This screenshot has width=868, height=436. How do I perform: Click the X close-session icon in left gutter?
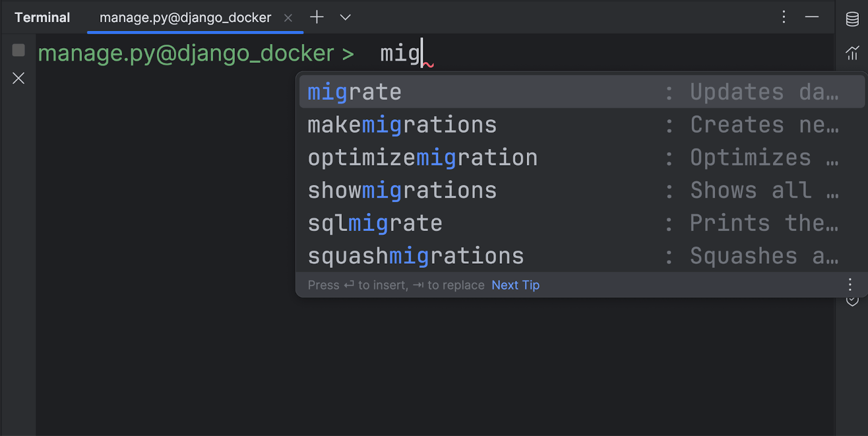[x=18, y=78]
